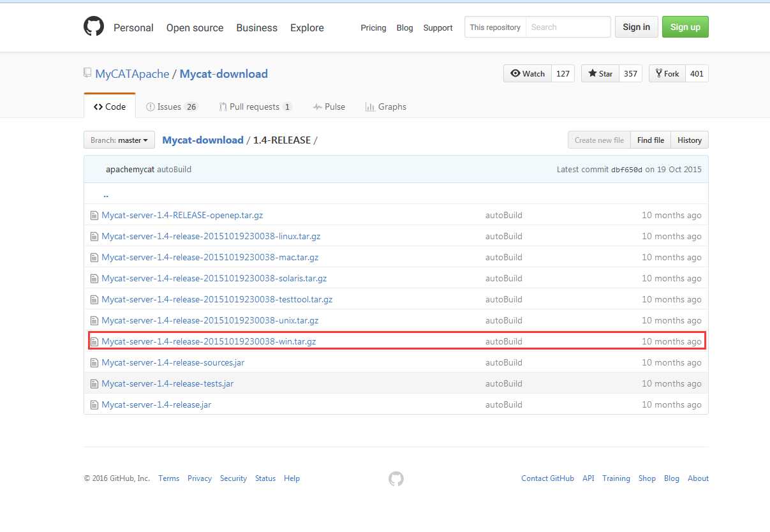
Task: Open the 20151019230038-unix.tar.gz file
Action: [x=210, y=321]
